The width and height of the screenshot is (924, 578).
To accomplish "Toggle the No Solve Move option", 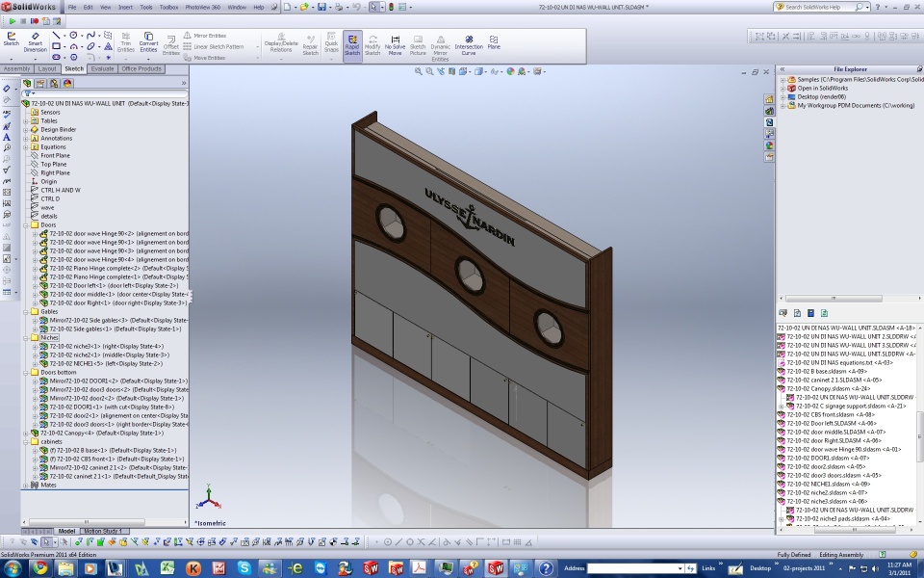I will [x=395, y=45].
